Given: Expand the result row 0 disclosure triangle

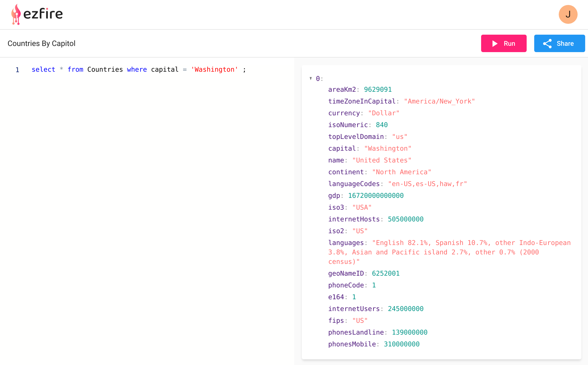Looking at the screenshot, I should pos(311,78).
